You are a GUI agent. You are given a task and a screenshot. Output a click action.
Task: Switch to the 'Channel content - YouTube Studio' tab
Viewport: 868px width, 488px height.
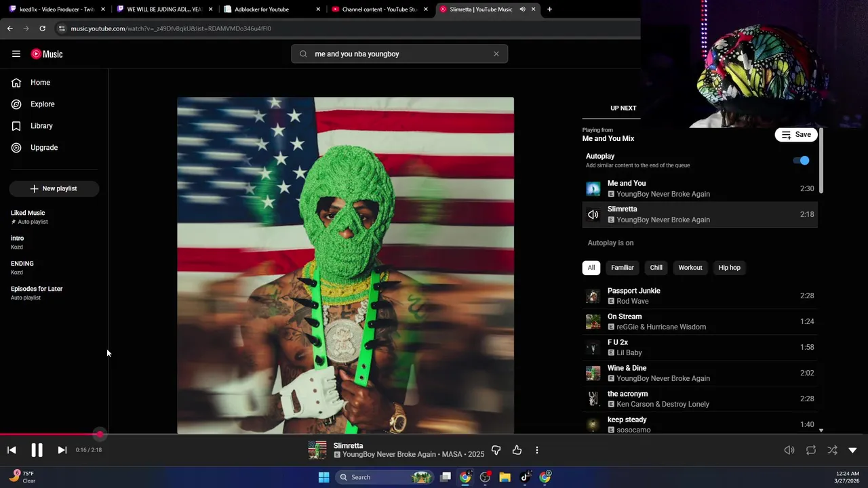[x=380, y=9]
